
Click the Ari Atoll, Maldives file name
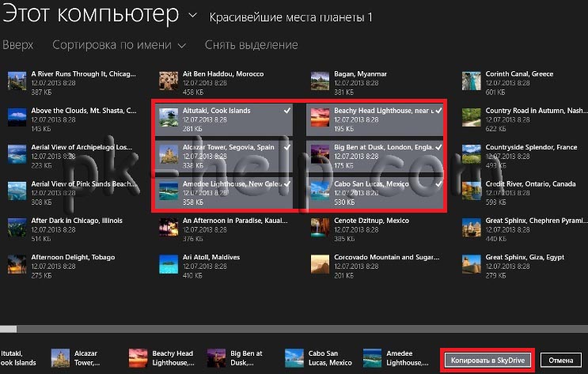tap(211, 257)
